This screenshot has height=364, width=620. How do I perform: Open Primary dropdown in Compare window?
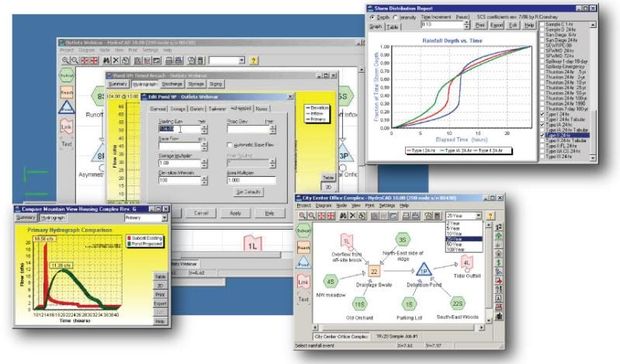point(164,218)
